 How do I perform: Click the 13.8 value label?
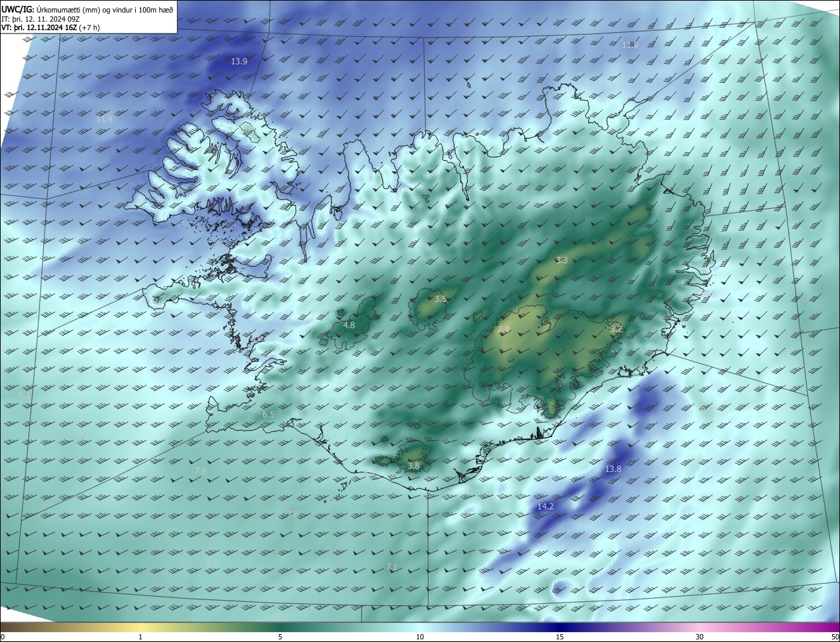pos(613,469)
